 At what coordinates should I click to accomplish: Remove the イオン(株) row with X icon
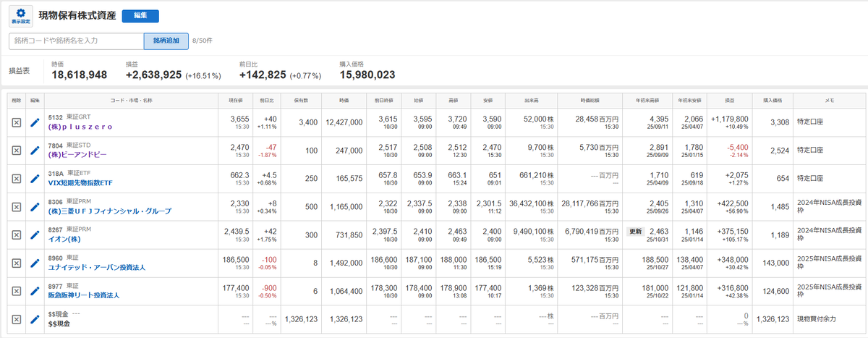17,235
